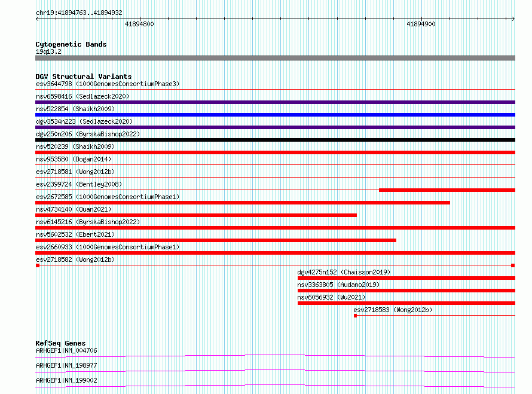Screen dimensions: 532x394
Task: Click the blue bar for nsv522854
Action: pos(275,115)
